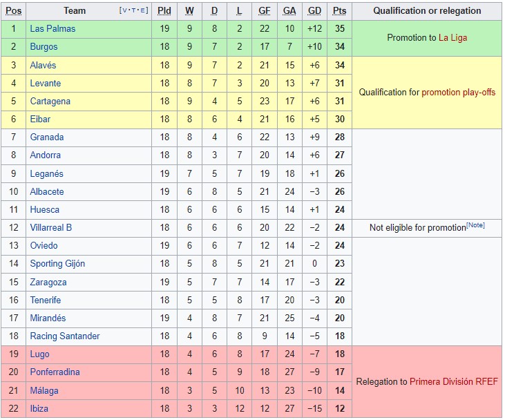Visit the Villarreal B team link
This screenshot has height=420, width=505.
tap(51, 228)
